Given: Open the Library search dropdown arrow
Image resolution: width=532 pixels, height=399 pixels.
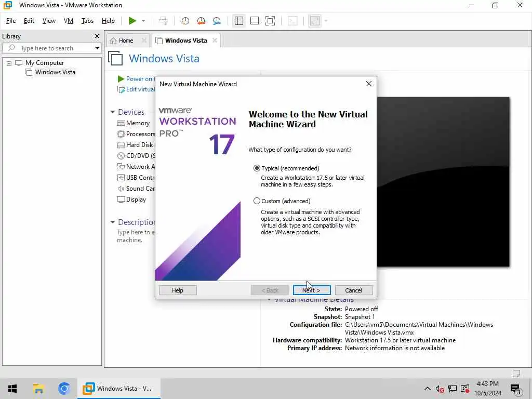Looking at the screenshot, I should pyautogui.click(x=97, y=48).
